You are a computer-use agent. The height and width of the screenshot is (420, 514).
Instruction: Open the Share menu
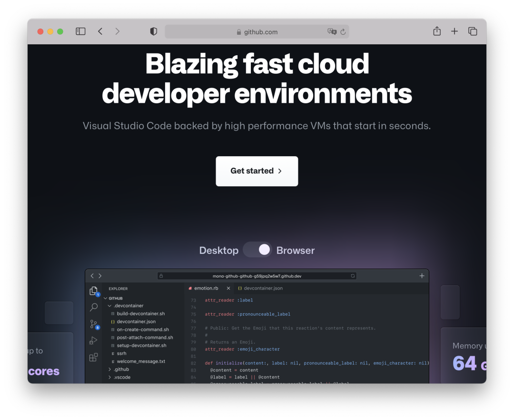pos(436,31)
